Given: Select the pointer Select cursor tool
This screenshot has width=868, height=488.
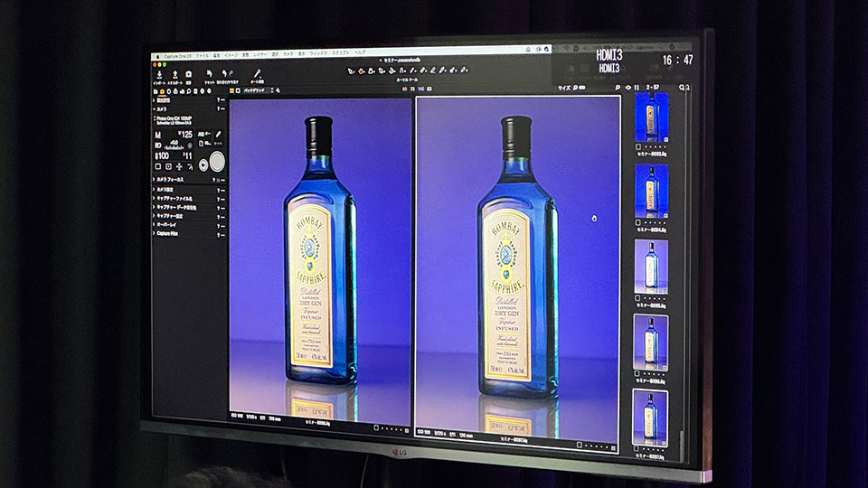Looking at the screenshot, I should (351, 70).
